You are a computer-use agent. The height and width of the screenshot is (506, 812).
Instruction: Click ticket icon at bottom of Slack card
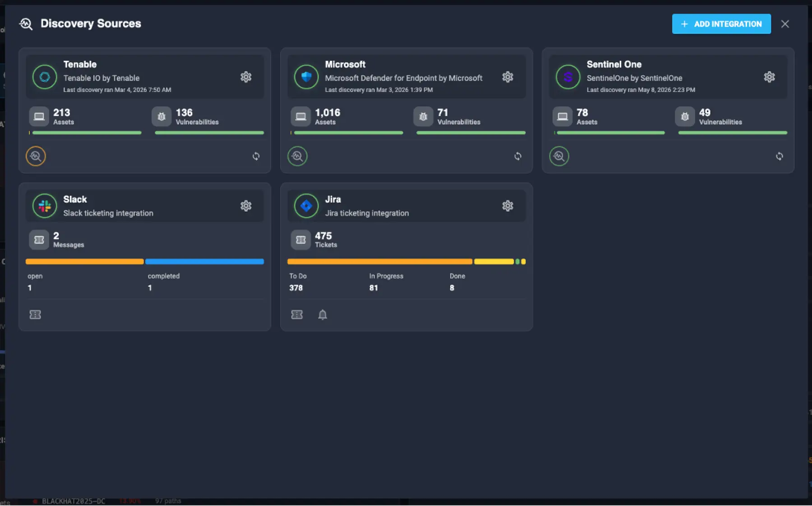[35, 314]
